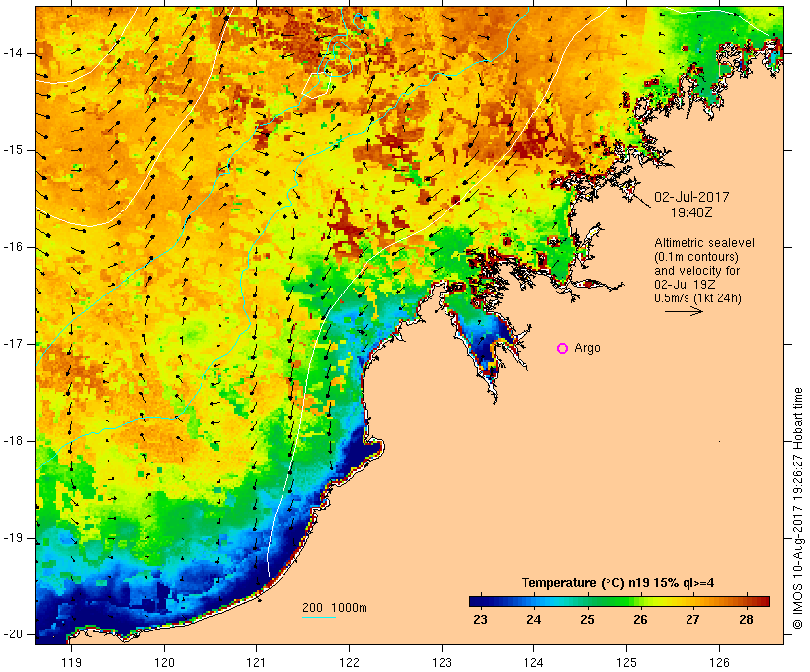Click colorbar label '24'
The width and height of the screenshot is (810, 672).
533,620
